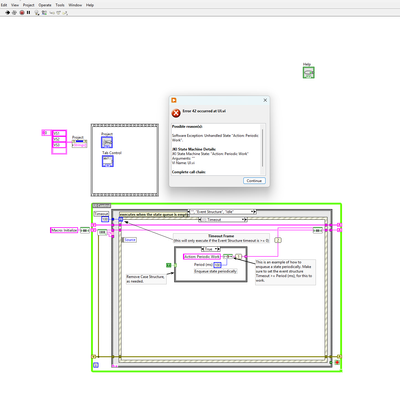Toggle Retain Wire Values toolbar icon
400x396 pixels.
point(44,13)
